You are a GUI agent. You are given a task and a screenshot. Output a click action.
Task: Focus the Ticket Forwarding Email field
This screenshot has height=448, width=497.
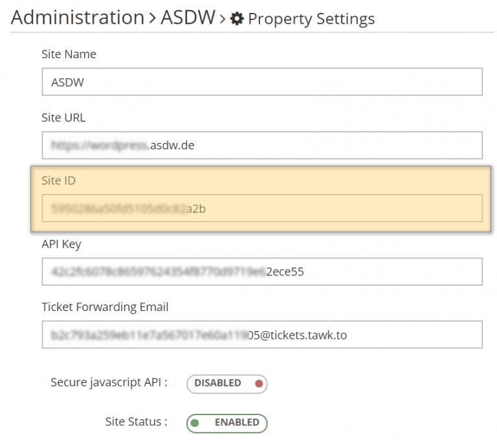click(x=262, y=335)
